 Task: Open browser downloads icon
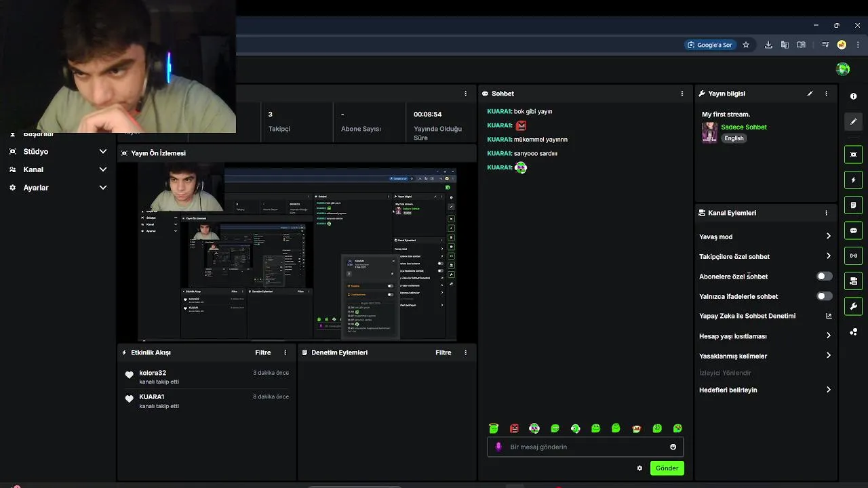(x=768, y=45)
